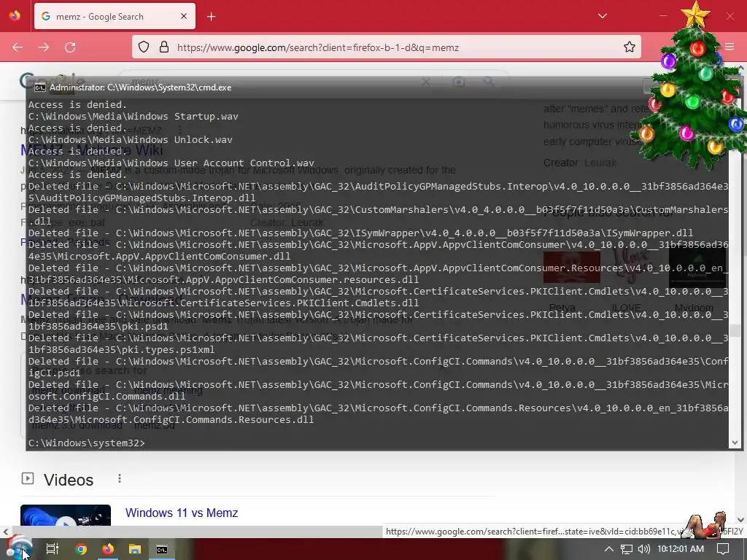Viewport: 747px width, 560px height.
Task: Launch Chrome from taskbar
Action: click(81, 549)
